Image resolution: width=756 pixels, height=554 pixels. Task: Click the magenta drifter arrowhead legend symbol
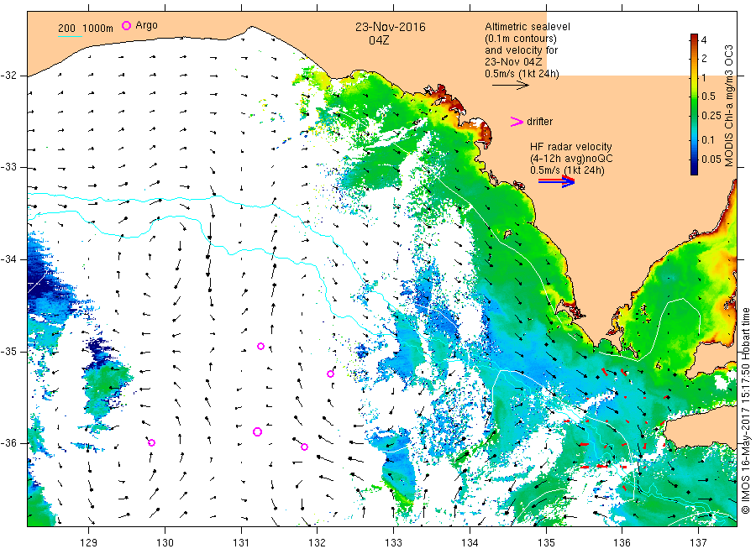pyautogui.click(x=517, y=122)
